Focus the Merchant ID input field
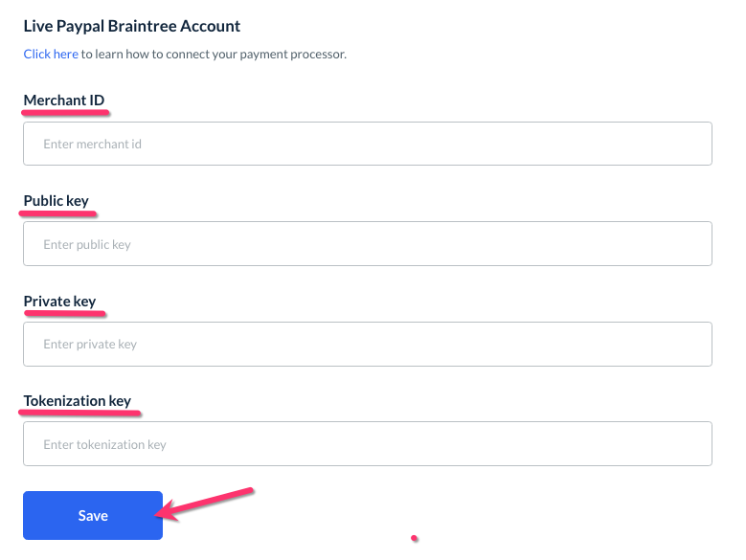The image size is (746, 560). tap(368, 144)
